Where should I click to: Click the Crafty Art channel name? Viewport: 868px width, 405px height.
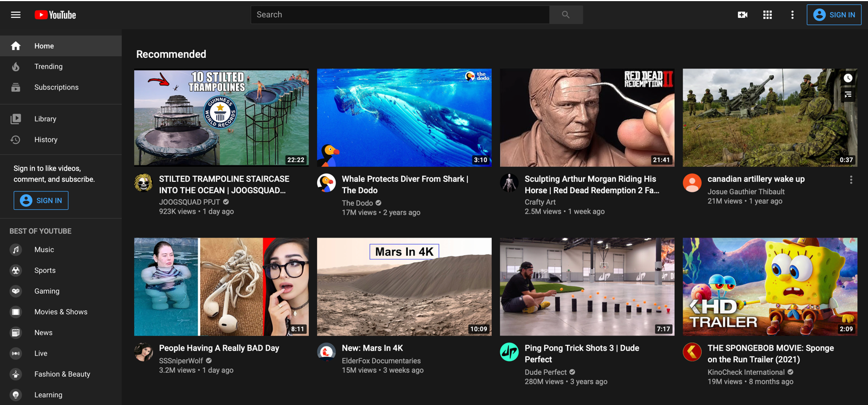(x=540, y=202)
